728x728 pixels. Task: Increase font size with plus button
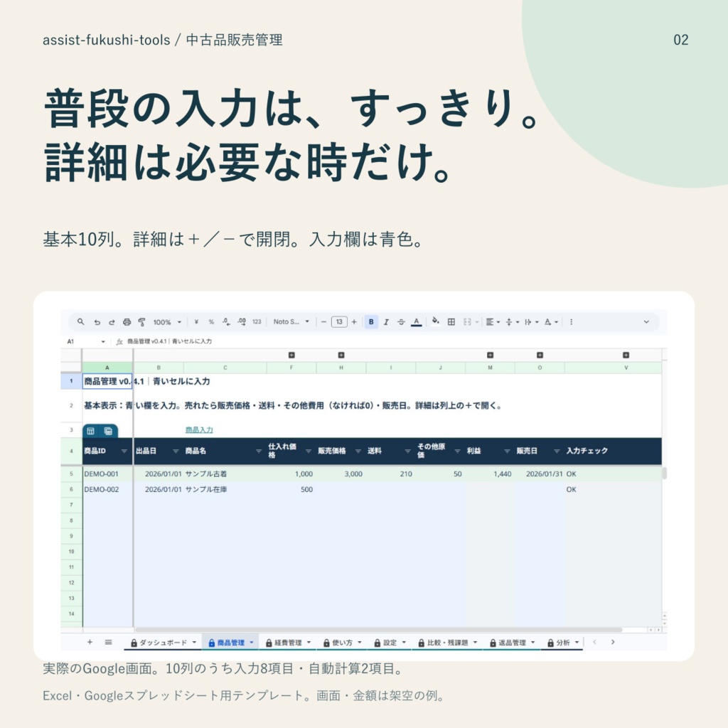click(354, 322)
